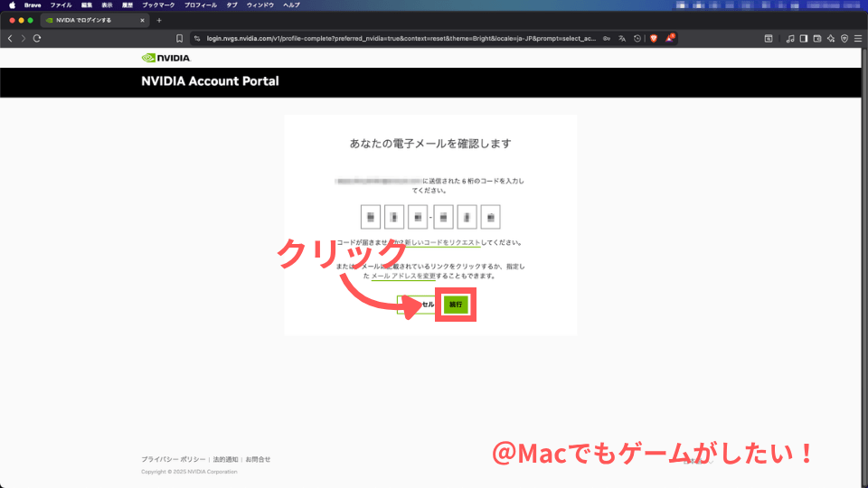Open the ファイル menu in menu bar
868x488 pixels.
point(61,5)
